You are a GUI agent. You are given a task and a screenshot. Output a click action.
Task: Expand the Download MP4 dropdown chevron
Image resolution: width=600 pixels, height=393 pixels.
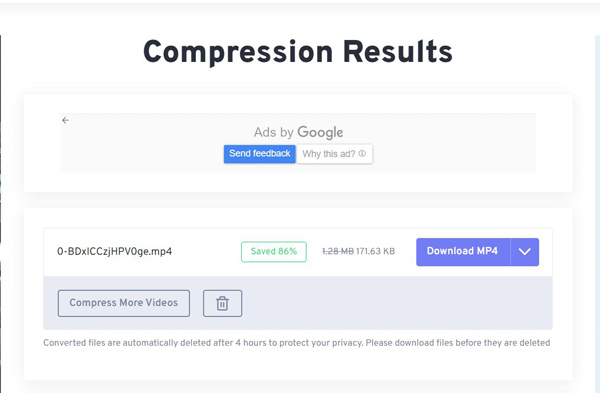[x=525, y=252]
